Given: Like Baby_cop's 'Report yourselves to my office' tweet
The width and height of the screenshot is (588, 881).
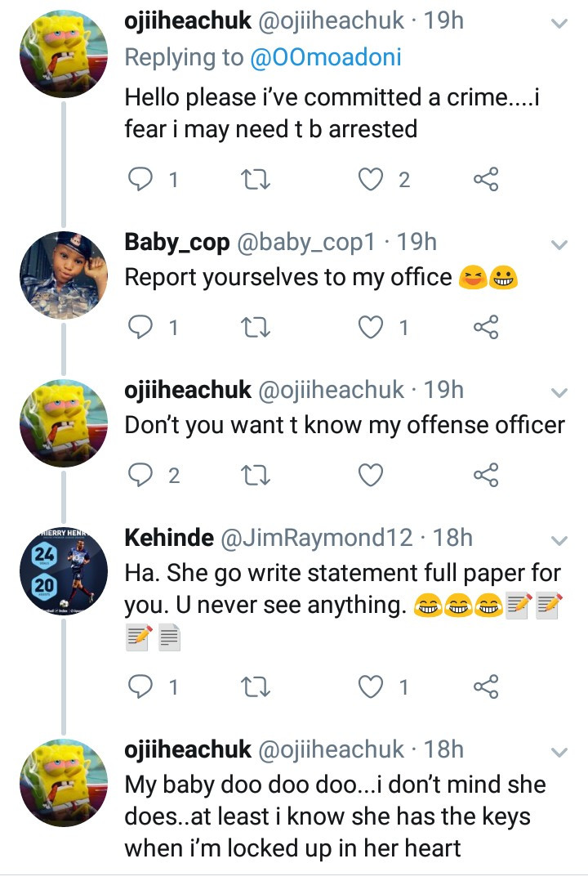Looking at the screenshot, I should tap(372, 327).
